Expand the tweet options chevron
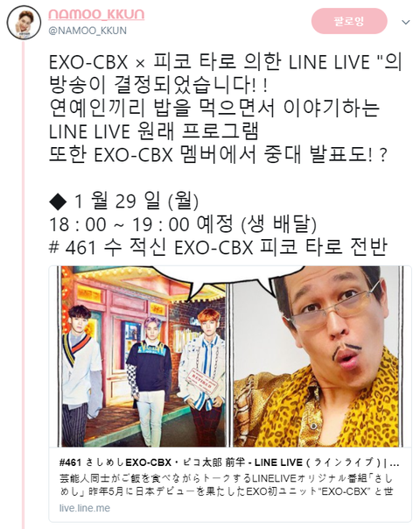420x529 pixels. [406, 22]
